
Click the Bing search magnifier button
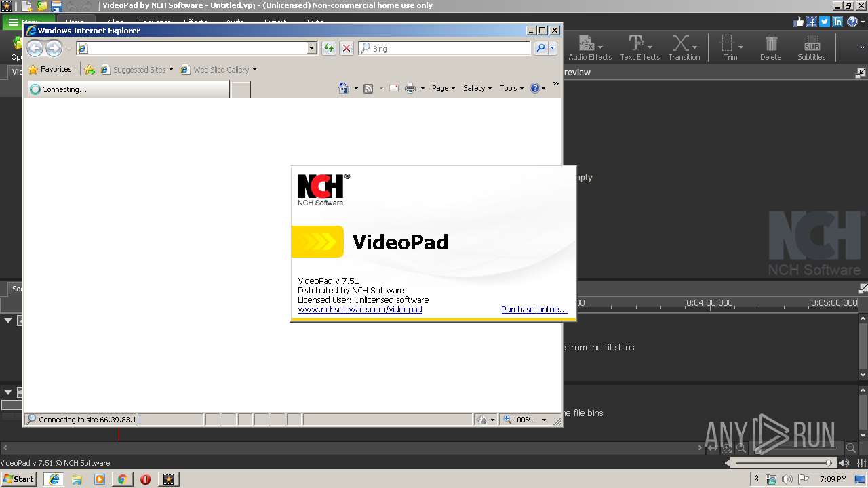point(540,48)
